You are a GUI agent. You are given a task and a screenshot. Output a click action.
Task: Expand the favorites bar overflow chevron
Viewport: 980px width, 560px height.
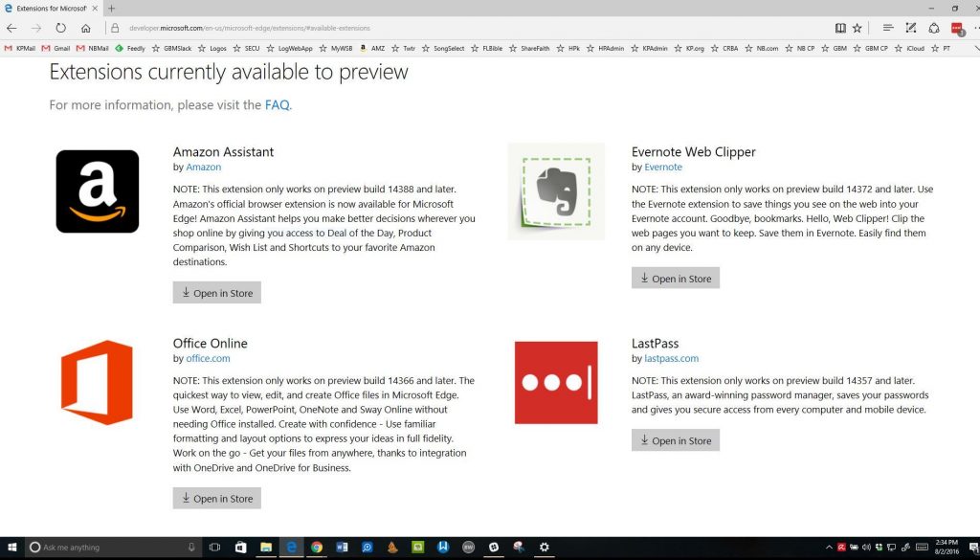coord(975,48)
